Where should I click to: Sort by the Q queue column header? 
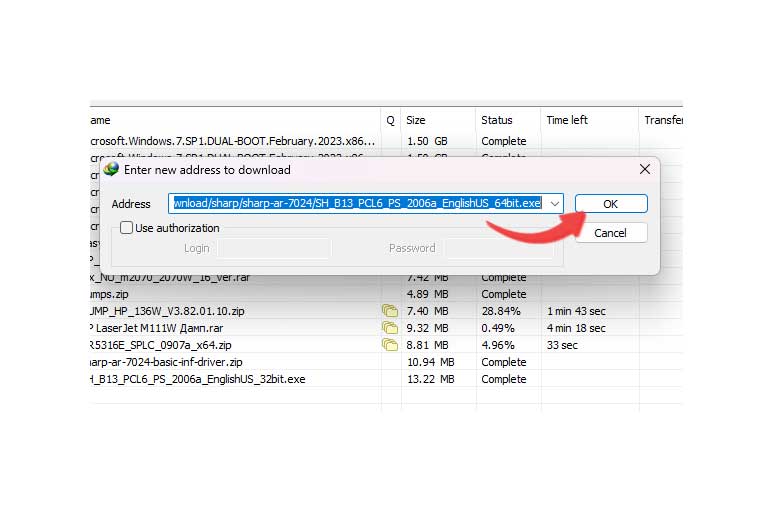tap(390, 120)
